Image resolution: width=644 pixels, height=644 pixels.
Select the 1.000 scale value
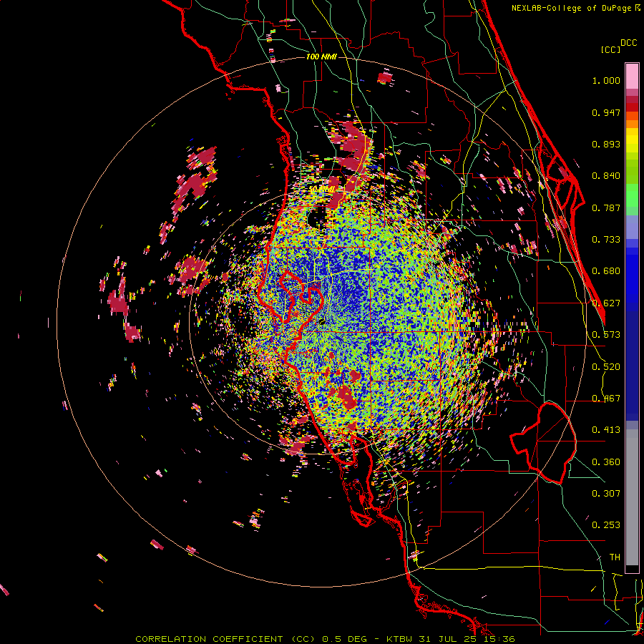606,80
